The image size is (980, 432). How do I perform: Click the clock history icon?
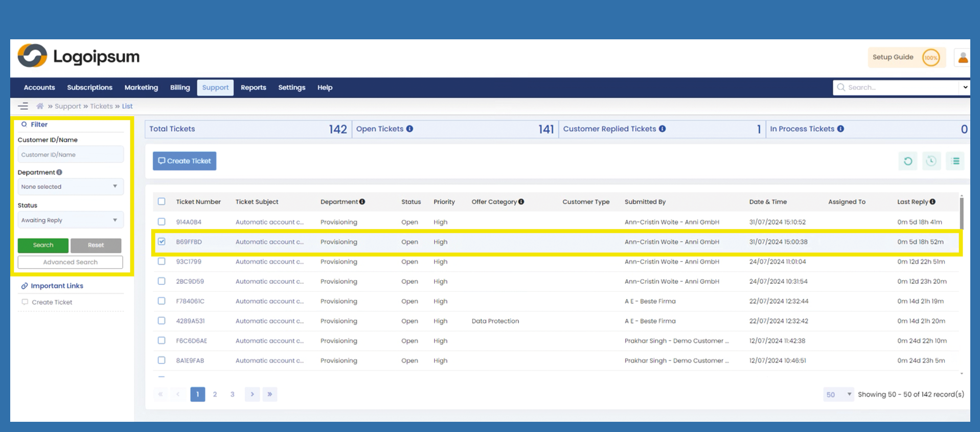(931, 161)
